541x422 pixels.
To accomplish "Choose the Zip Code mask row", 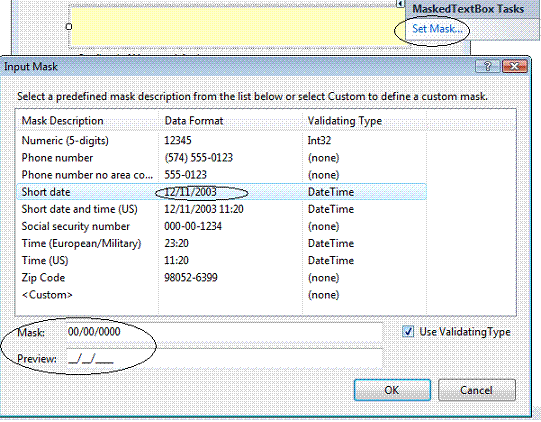I will (x=221, y=278).
